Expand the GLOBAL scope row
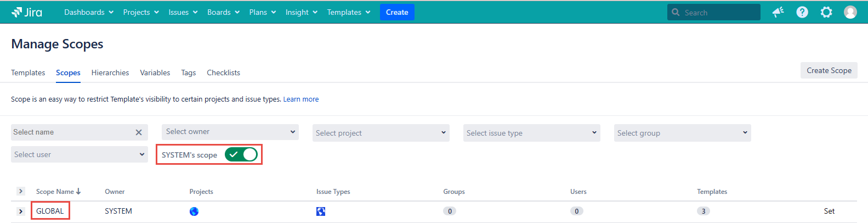Screen dimensions: 868x223 coord(21,211)
